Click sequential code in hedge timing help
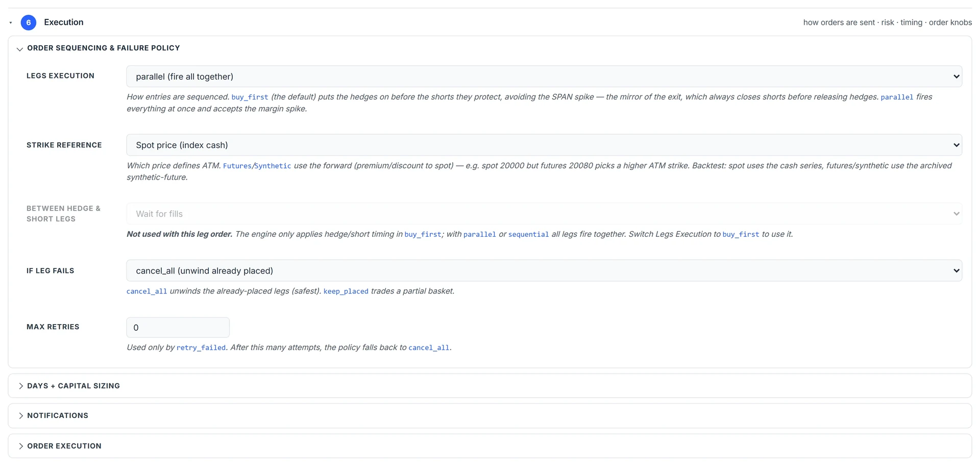 [x=528, y=234]
